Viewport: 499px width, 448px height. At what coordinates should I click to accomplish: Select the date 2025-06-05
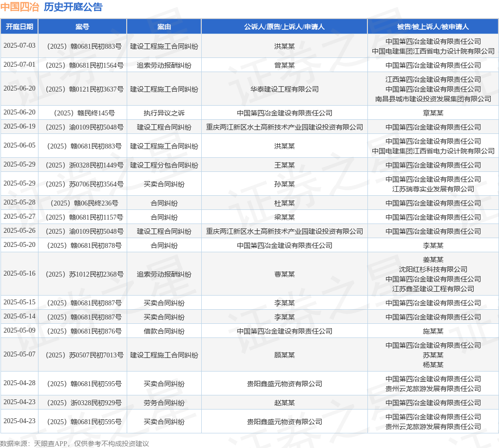19,145
